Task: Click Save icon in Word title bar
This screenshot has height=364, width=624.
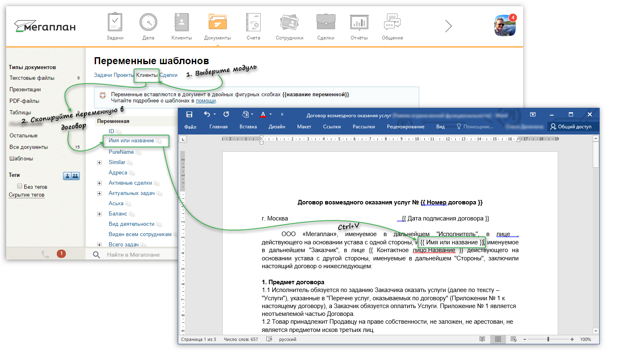Action: (189, 114)
